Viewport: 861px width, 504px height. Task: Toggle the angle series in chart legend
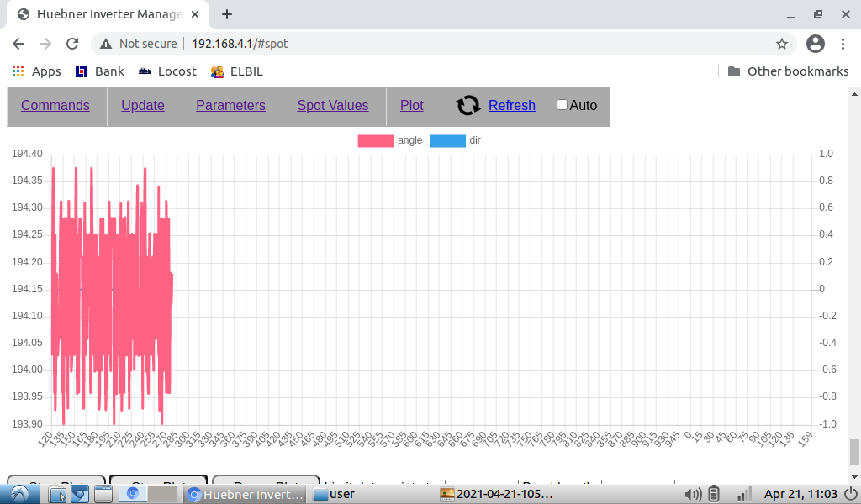coord(376,141)
